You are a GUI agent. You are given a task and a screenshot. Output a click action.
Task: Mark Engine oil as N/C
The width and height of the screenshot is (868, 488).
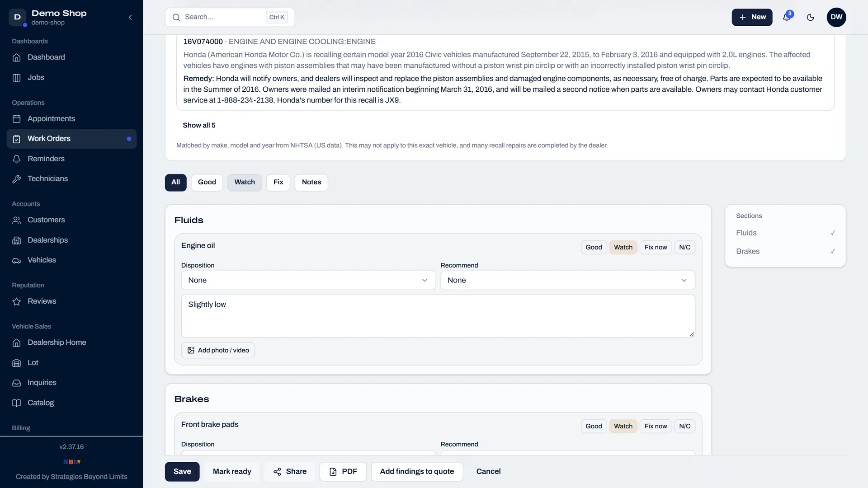coord(684,247)
